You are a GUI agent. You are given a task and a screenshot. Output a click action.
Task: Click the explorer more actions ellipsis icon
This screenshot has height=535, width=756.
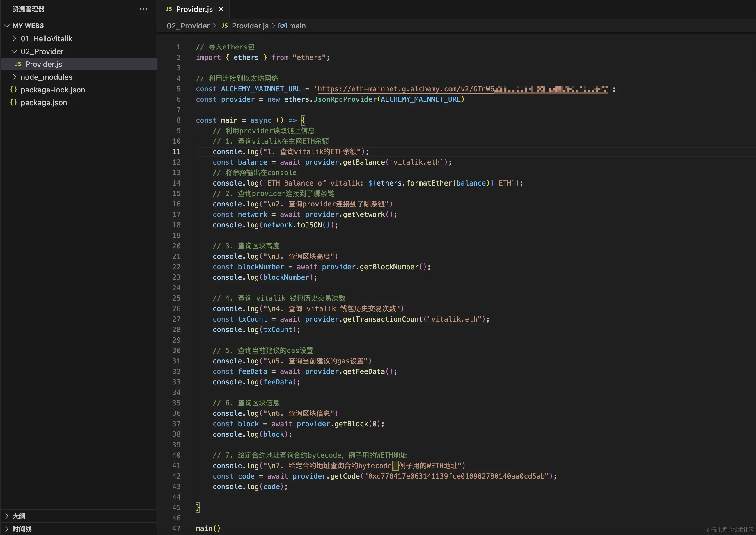click(x=143, y=9)
